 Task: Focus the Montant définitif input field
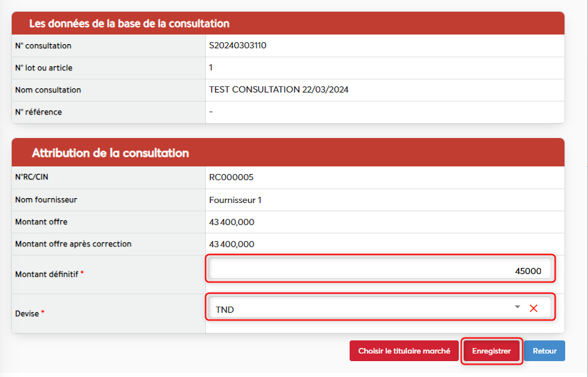point(380,271)
